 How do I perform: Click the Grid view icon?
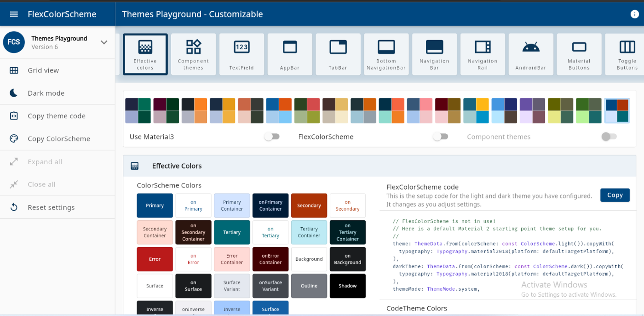pos(14,71)
